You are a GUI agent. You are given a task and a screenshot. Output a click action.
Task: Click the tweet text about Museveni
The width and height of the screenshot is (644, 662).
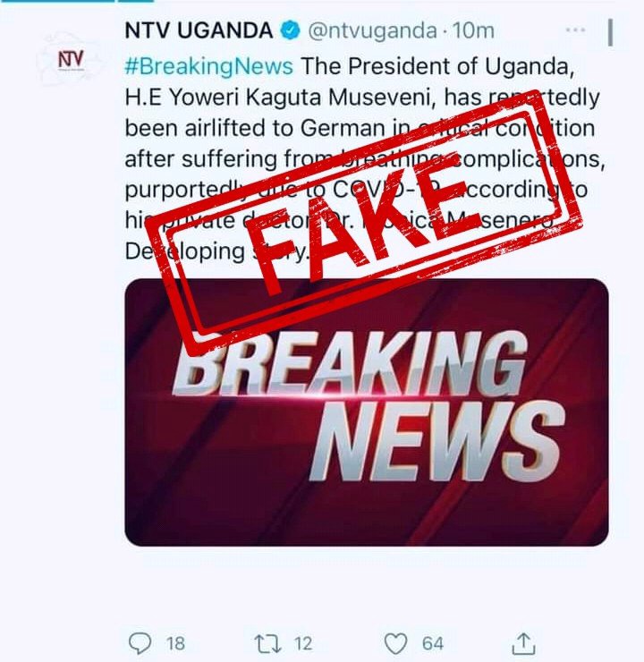tap(365, 158)
